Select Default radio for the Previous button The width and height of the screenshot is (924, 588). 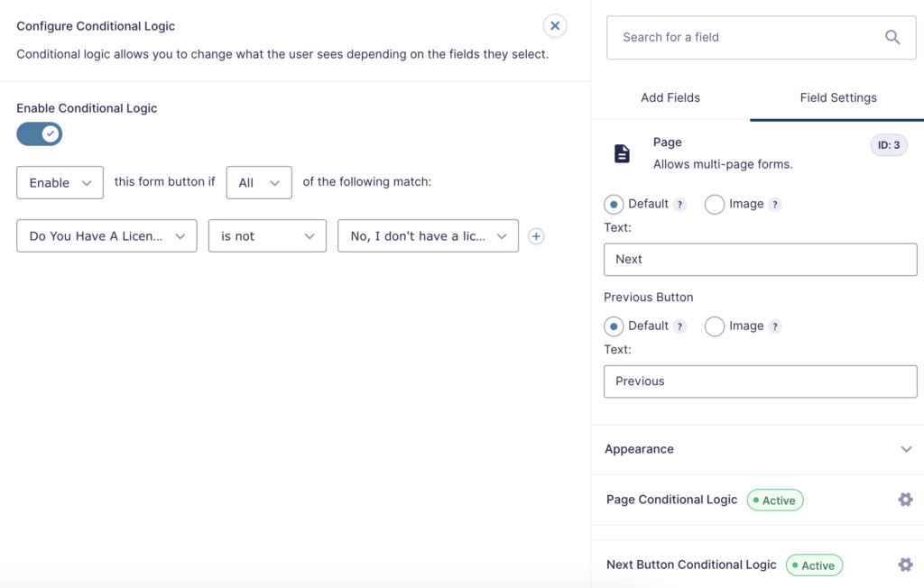tap(614, 326)
